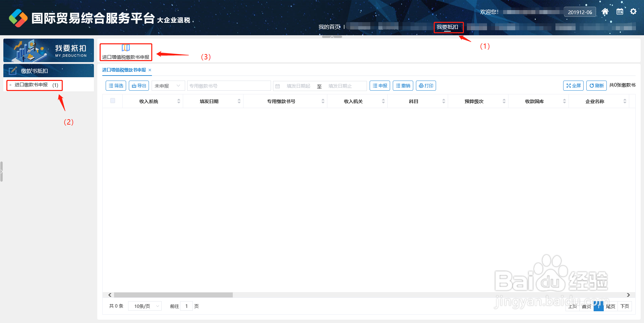Select the 我要抵扣 menu item
This screenshot has height=323, width=644.
pyautogui.click(x=448, y=27)
